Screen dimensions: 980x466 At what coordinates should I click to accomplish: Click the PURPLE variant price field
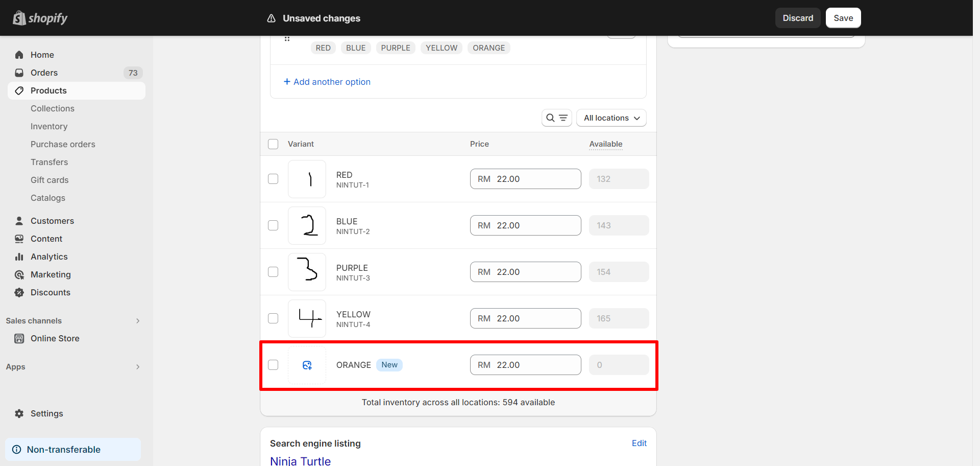point(525,272)
